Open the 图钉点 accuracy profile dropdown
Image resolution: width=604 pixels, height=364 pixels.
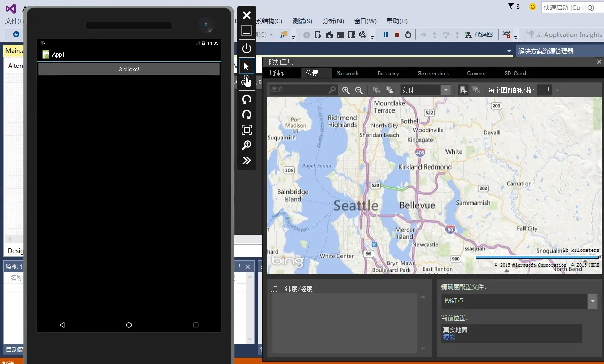592,301
